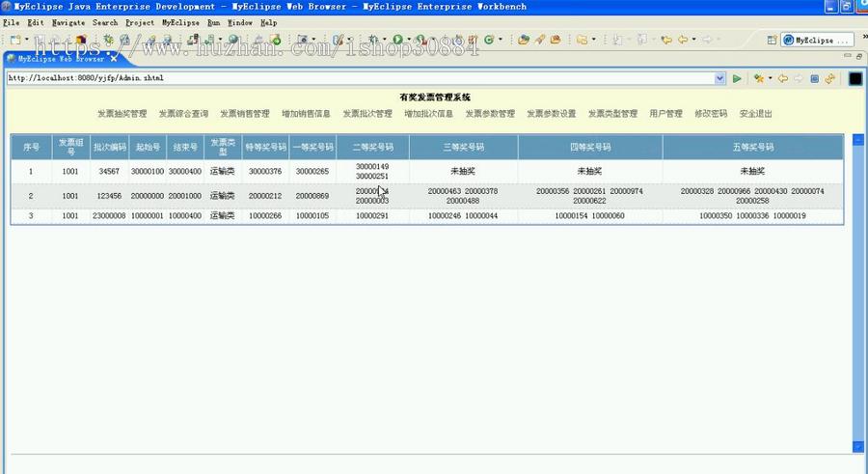Click the browser favorites star icon
This screenshot has height=474, width=868.
pyautogui.click(x=758, y=79)
